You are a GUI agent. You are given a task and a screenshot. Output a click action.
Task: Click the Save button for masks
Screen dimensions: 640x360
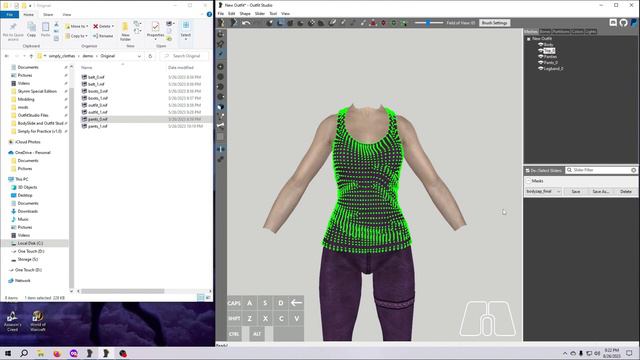[x=576, y=191]
